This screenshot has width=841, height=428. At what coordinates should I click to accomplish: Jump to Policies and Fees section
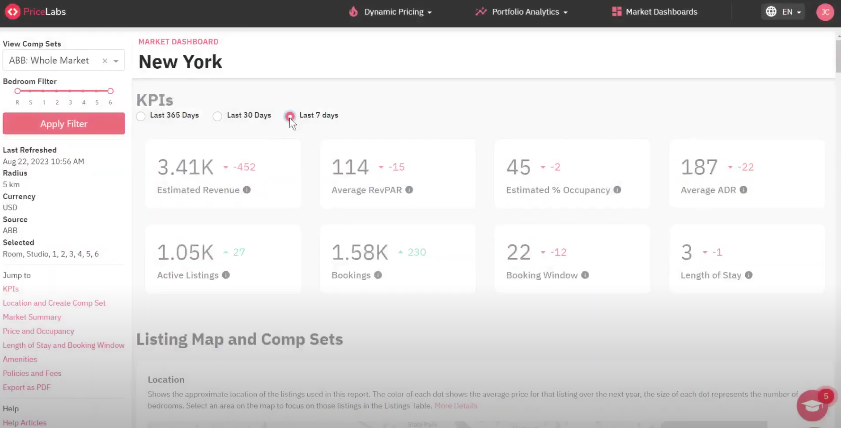32,373
